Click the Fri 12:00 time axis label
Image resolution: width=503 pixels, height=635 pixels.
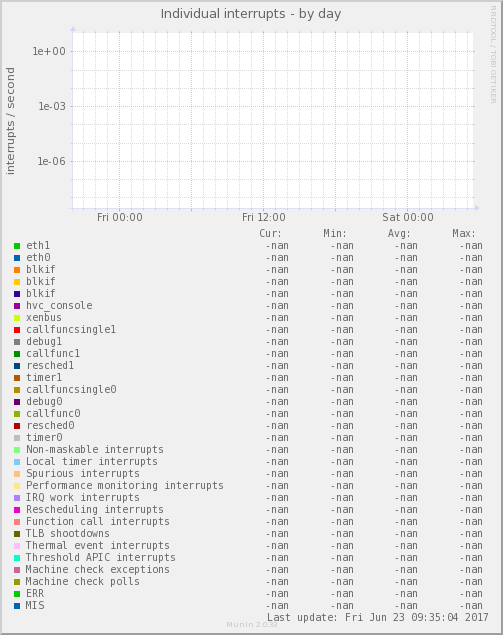pyautogui.click(x=264, y=217)
